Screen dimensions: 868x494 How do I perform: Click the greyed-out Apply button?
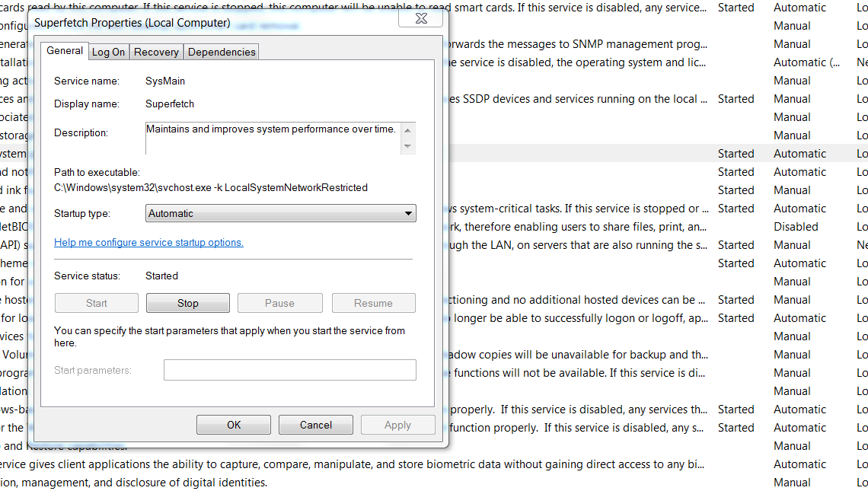(x=397, y=425)
